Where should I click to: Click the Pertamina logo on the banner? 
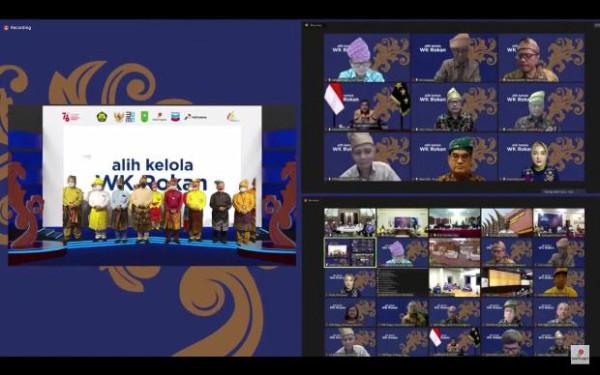196,117
